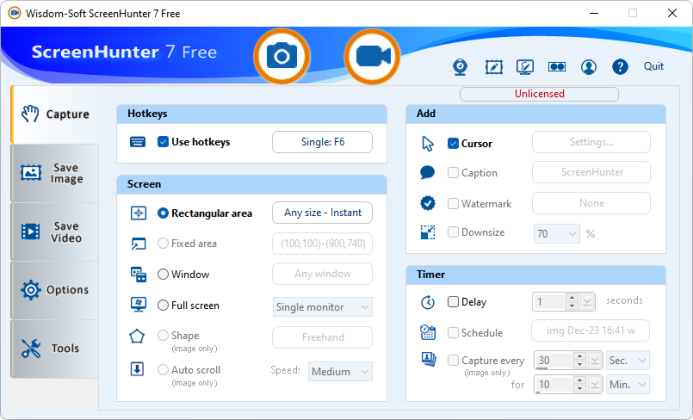Click the screen drawing monitor icon
The image size is (693, 420).
coord(525,67)
